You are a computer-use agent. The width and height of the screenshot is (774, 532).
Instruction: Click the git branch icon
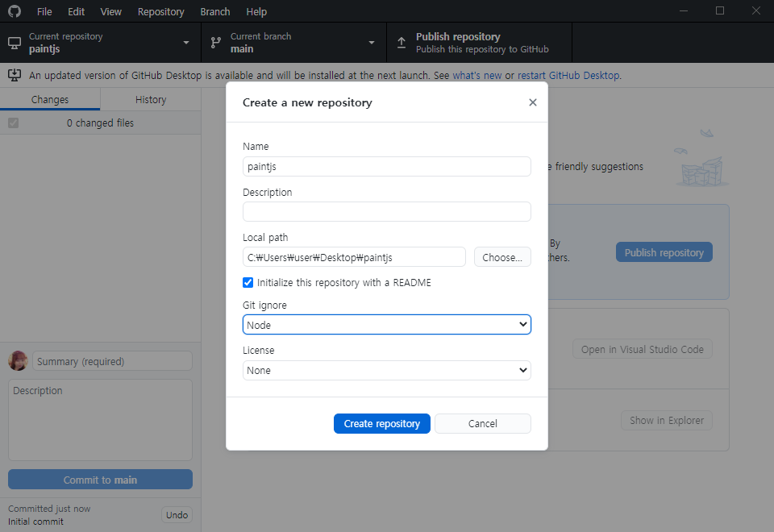coord(216,43)
